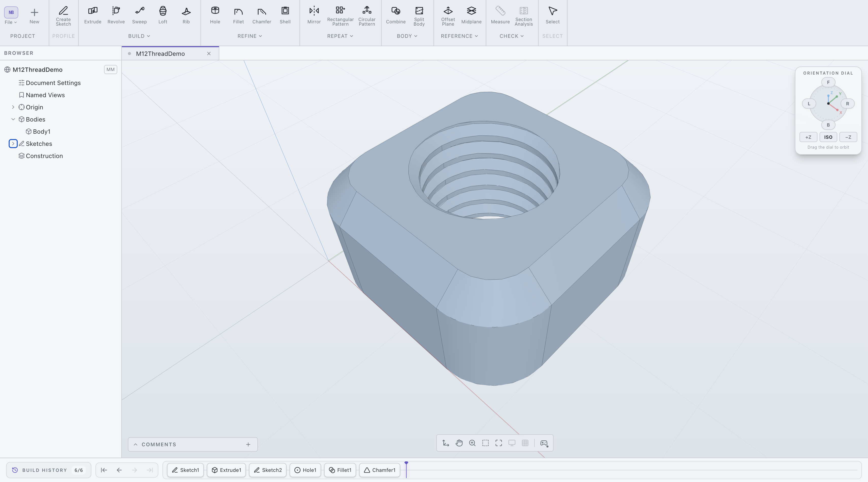Step back one build history feature

click(119, 470)
